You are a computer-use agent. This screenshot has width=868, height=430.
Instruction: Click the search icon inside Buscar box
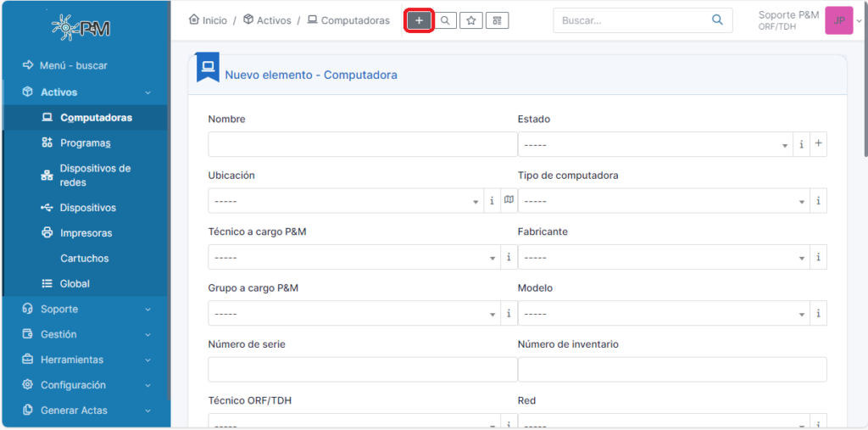click(x=717, y=20)
